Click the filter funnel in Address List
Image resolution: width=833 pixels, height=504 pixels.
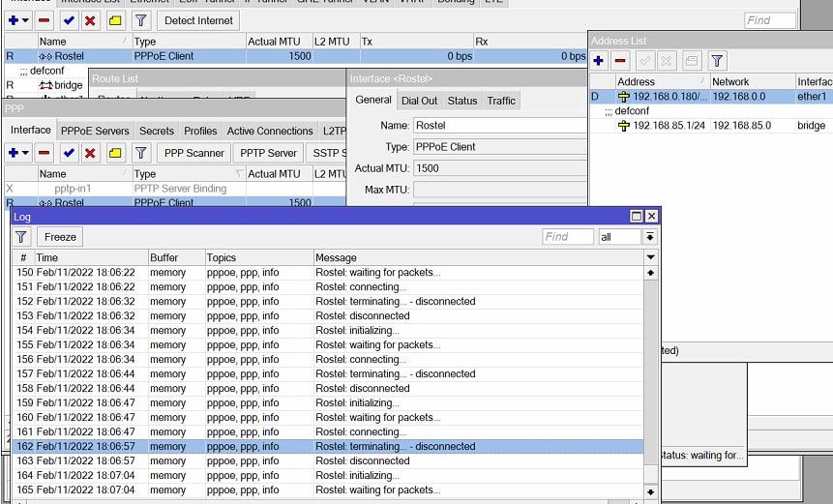tap(717, 61)
